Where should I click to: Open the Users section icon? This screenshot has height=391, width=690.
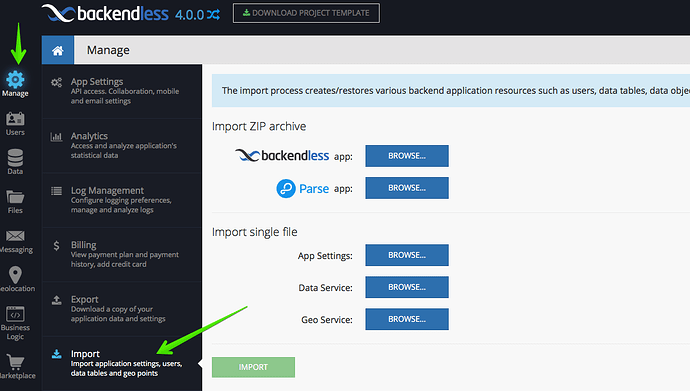(x=15, y=119)
